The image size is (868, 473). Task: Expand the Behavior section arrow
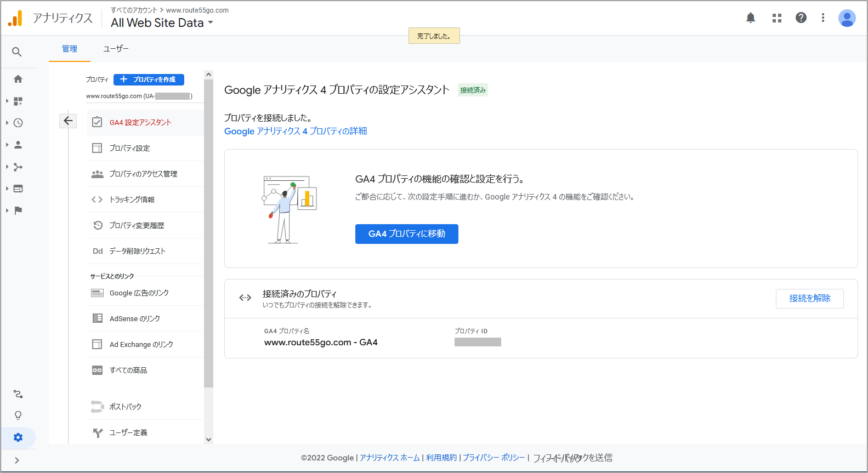point(7,189)
